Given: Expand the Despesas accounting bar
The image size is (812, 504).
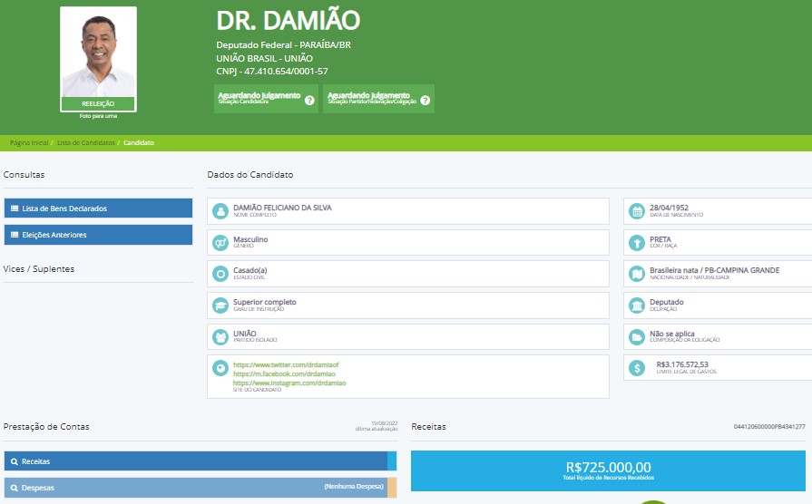Looking at the screenshot, I should point(195,487).
